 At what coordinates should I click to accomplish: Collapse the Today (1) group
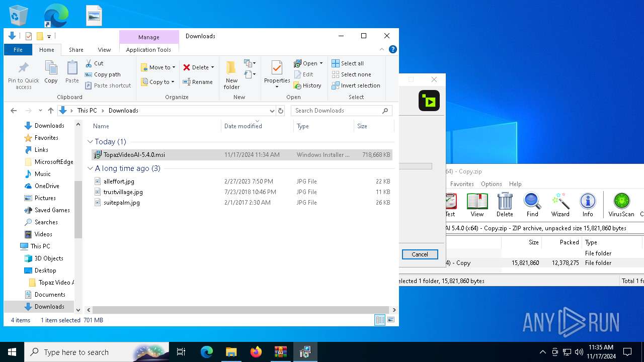click(91, 142)
